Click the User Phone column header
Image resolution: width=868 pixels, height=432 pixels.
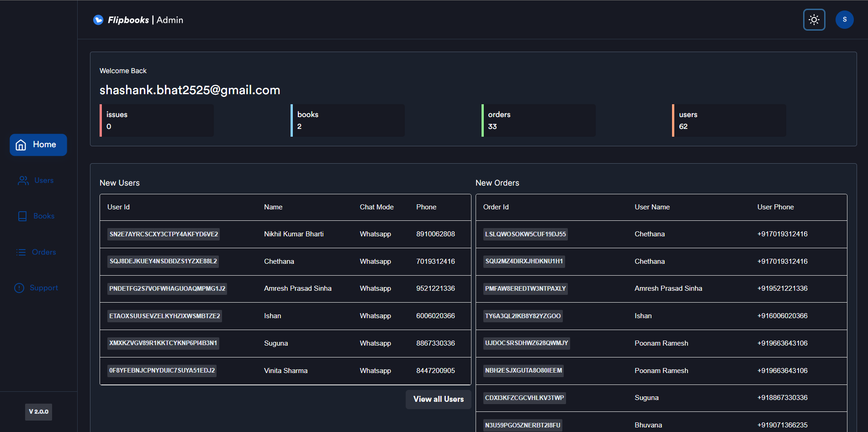click(776, 207)
